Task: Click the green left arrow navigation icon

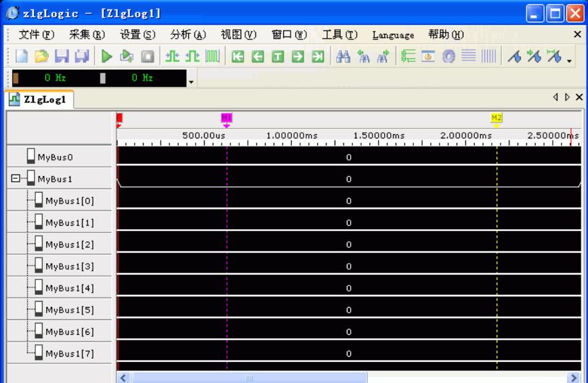Action: tap(257, 57)
